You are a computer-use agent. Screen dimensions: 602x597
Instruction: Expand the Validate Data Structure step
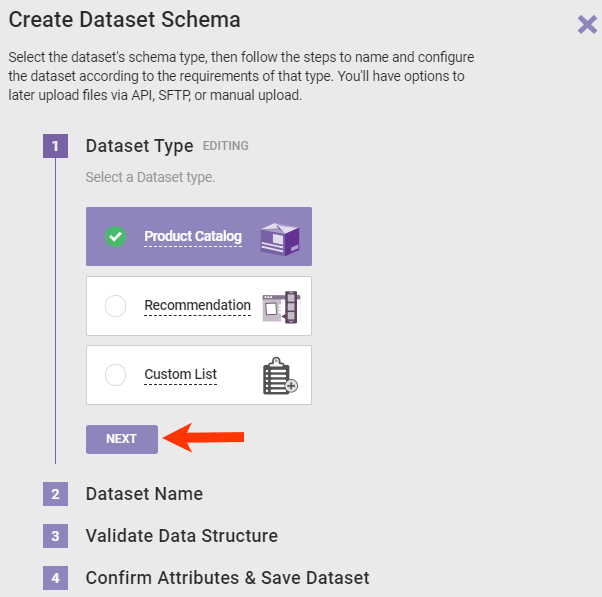click(181, 536)
